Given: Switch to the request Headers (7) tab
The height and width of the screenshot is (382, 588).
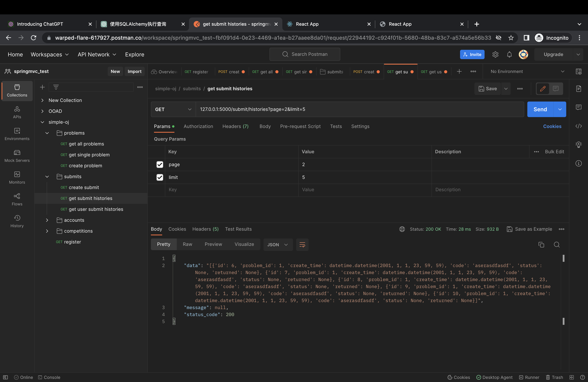Looking at the screenshot, I should coord(235,126).
